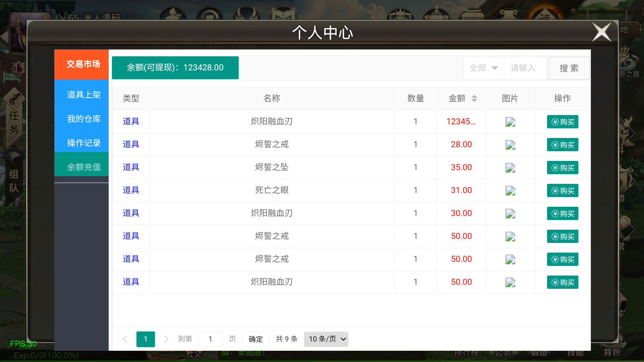Focus the 到第 page number input
Viewport: 644px width, 362px height.
pyautogui.click(x=210, y=339)
